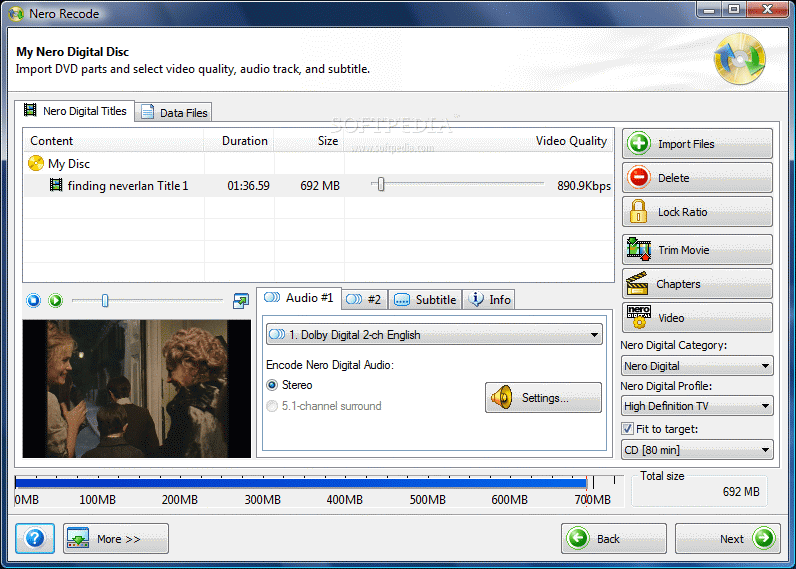
Task: Open the Nero Digital Profile dropdown
Action: coord(697,406)
